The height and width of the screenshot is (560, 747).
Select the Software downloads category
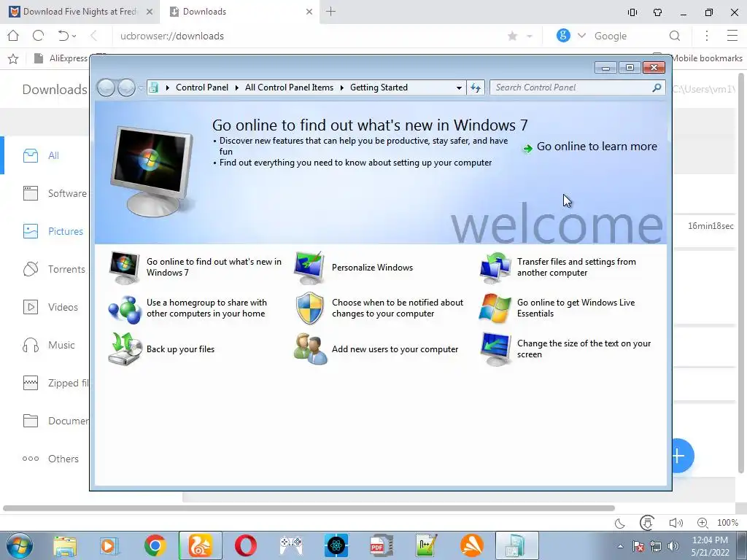(x=55, y=193)
